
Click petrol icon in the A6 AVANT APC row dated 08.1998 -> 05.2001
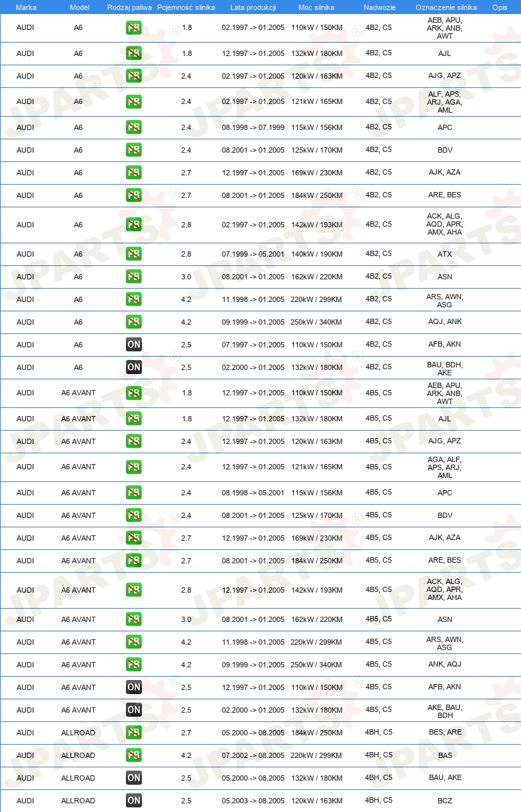134,493
